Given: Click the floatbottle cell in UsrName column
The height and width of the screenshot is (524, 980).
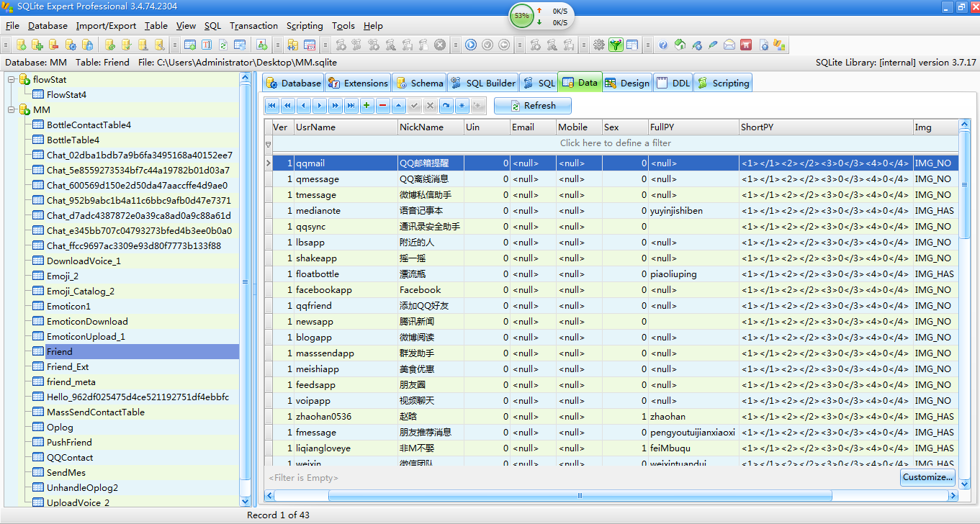Looking at the screenshot, I should [346, 274].
